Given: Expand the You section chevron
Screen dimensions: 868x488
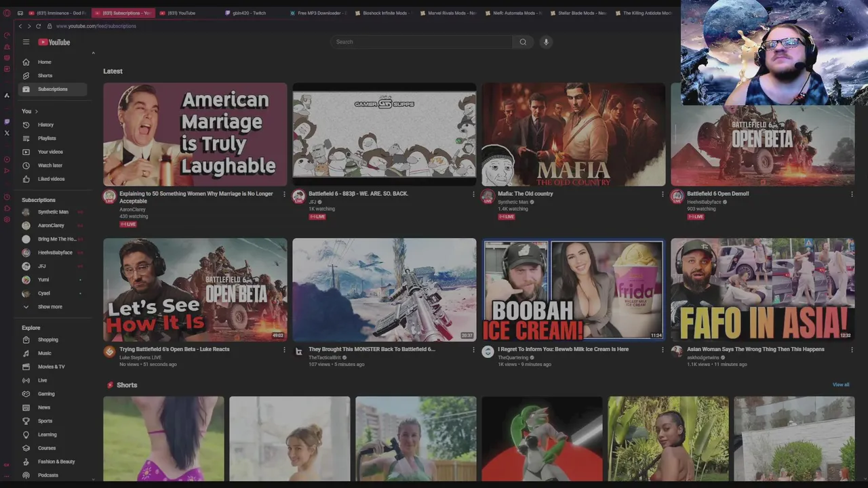Looking at the screenshot, I should point(37,111).
